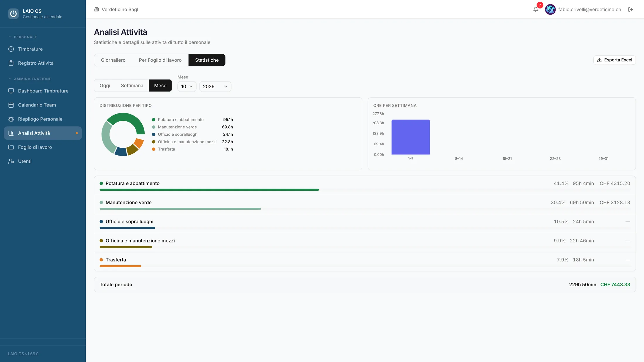Click the CHF 7443.33 total amount

click(615, 285)
